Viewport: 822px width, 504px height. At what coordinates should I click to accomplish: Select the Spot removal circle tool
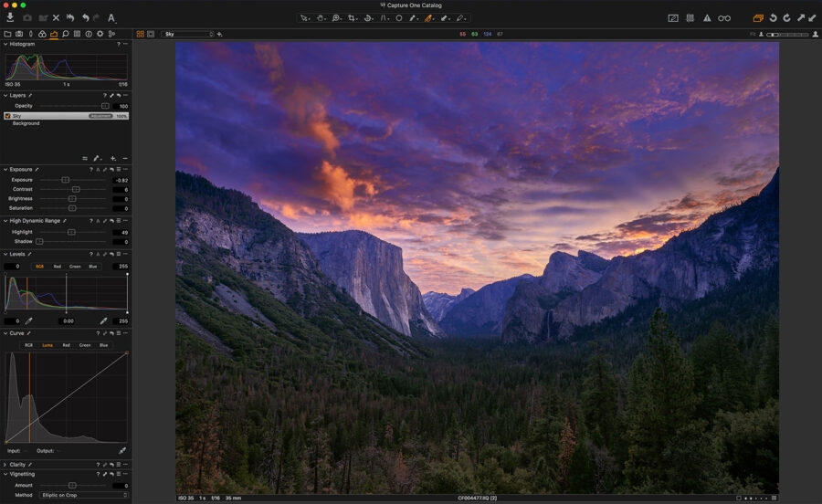click(x=399, y=18)
